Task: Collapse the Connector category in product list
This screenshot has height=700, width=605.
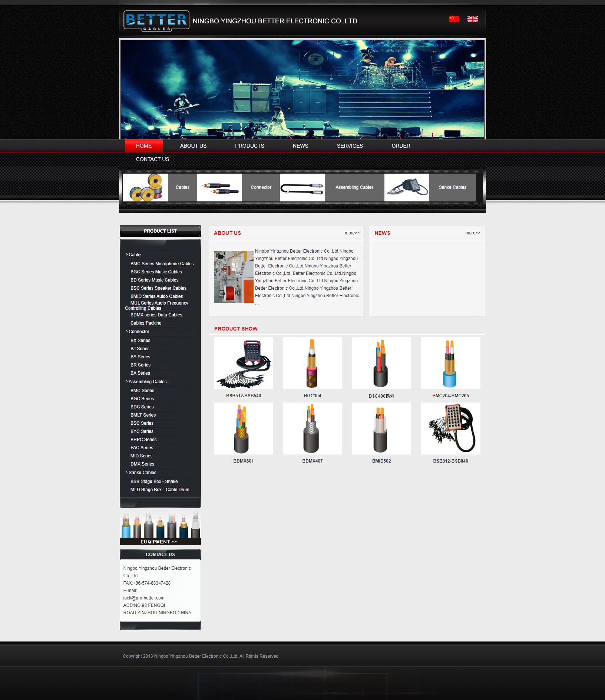Action: coord(139,332)
